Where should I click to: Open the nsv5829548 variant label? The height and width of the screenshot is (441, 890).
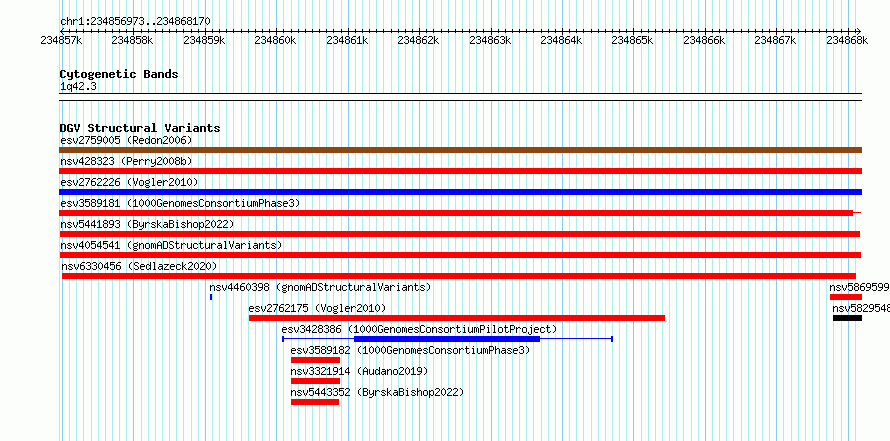pos(861,308)
